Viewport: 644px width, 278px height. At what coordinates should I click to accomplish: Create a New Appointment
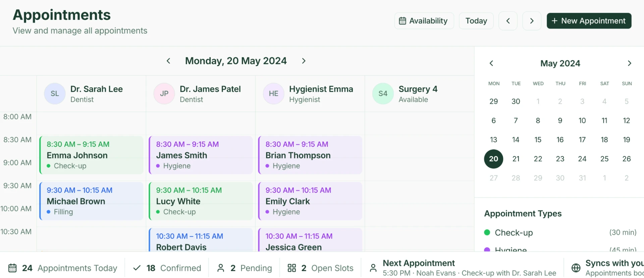(x=589, y=21)
